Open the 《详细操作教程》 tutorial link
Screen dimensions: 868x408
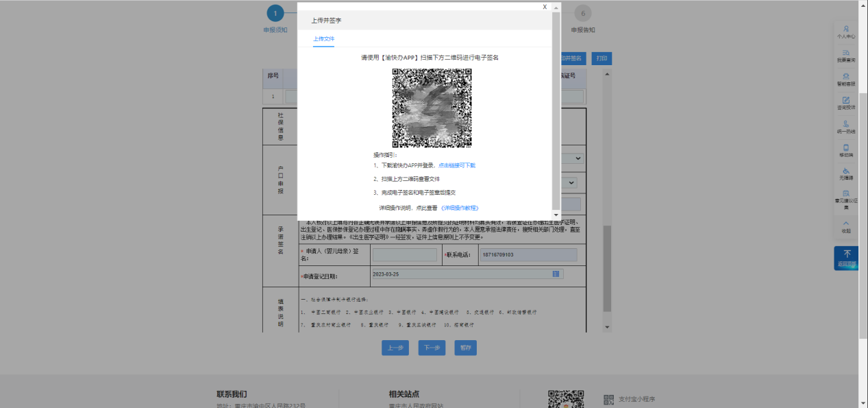[460, 208]
